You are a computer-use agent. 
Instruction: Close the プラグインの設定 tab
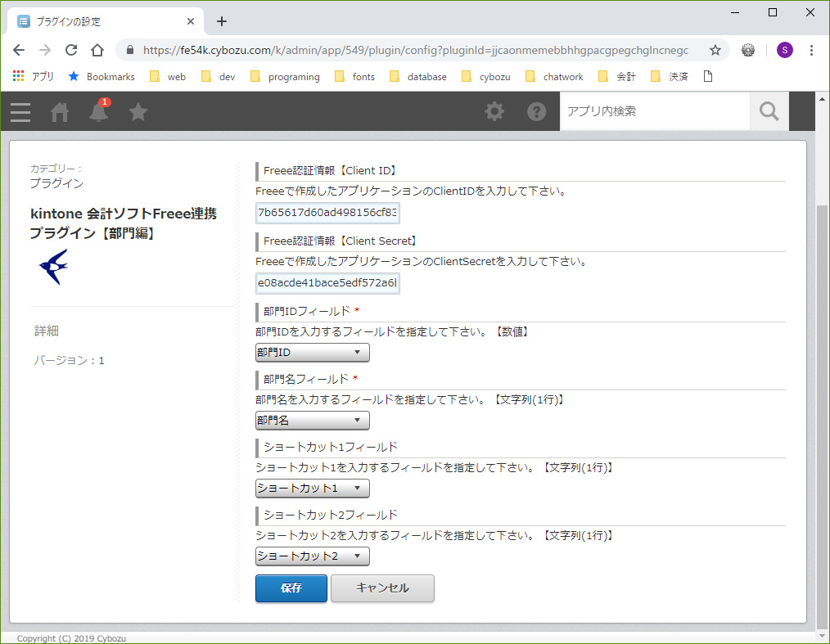point(191,21)
